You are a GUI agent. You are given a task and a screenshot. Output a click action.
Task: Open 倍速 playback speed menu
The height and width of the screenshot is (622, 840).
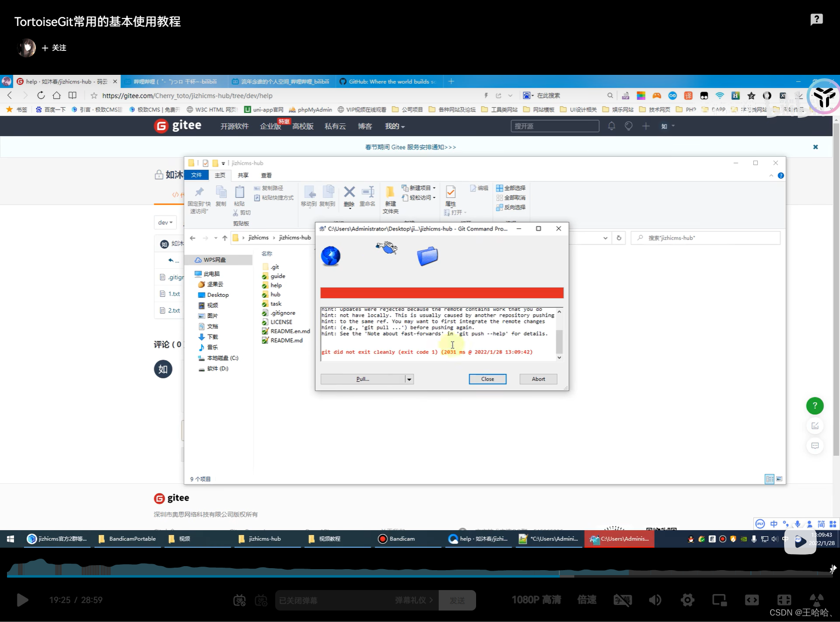[x=587, y=600]
